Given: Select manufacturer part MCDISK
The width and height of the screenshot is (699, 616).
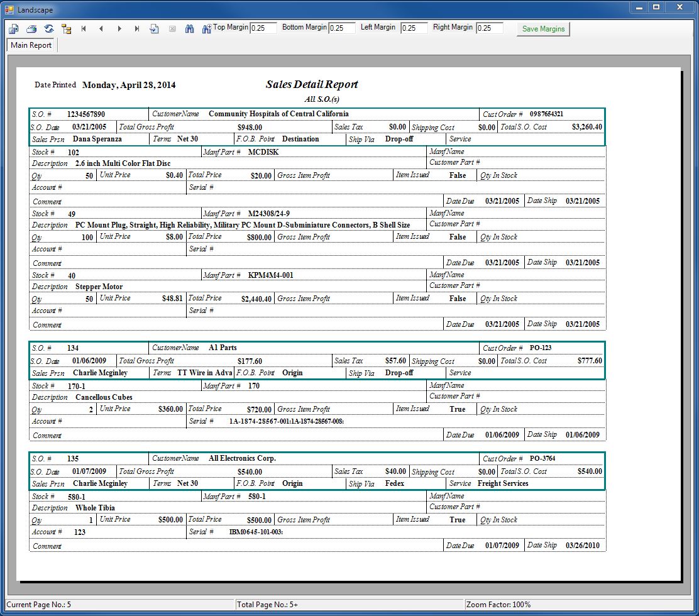Looking at the screenshot, I should (263, 152).
